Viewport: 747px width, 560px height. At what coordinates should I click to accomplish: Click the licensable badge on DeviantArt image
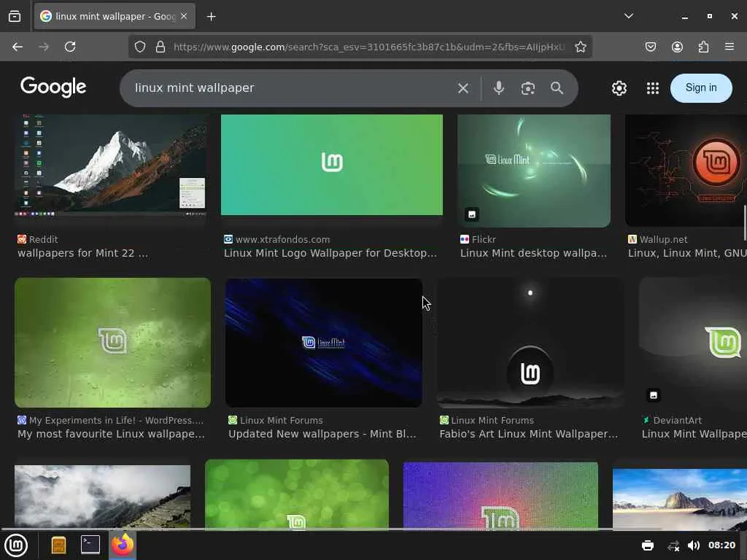coord(654,395)
